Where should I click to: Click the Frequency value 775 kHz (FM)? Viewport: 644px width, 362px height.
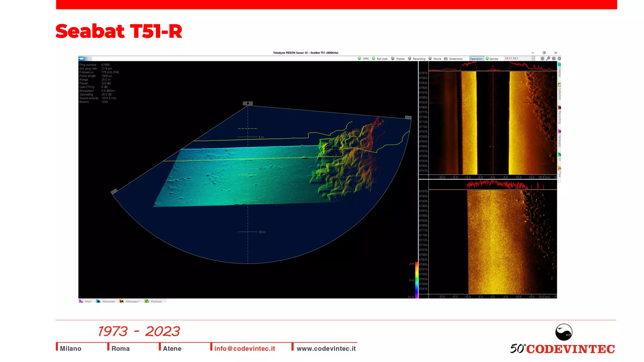click(x=110, y=72)
